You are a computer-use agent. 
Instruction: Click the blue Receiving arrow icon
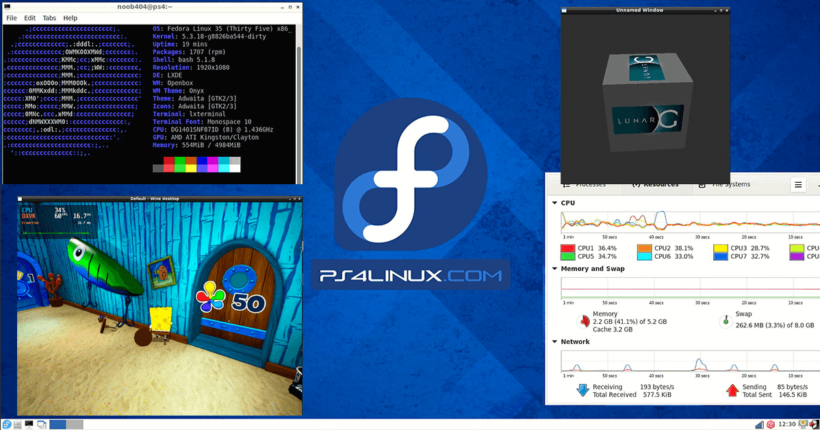tap(583, 390)
